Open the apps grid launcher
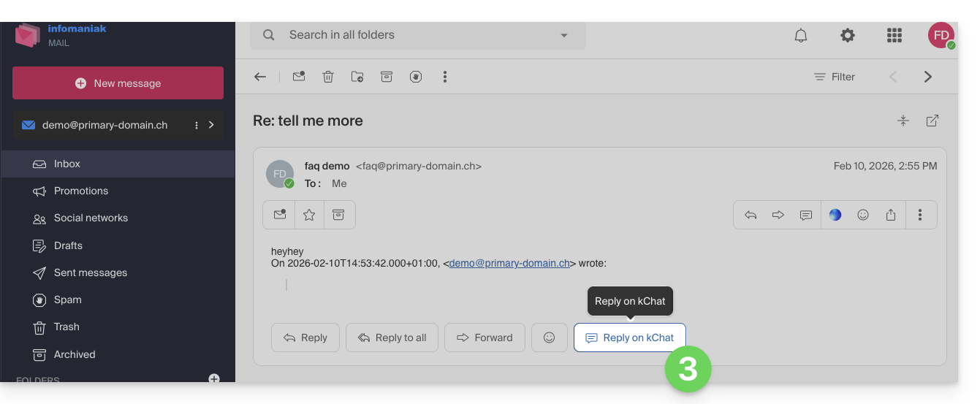Image resolution: width=980 pixels, height=404 pixels. click(894, 35)
